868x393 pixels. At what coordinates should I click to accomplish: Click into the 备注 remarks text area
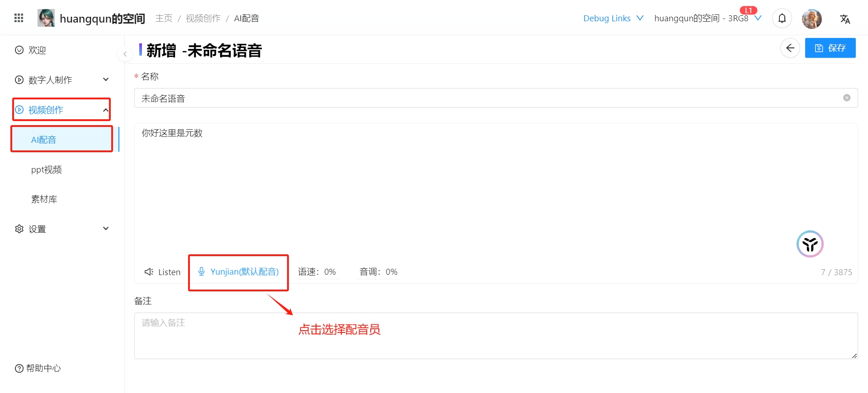pyautogui.click(x=495, y=336)
